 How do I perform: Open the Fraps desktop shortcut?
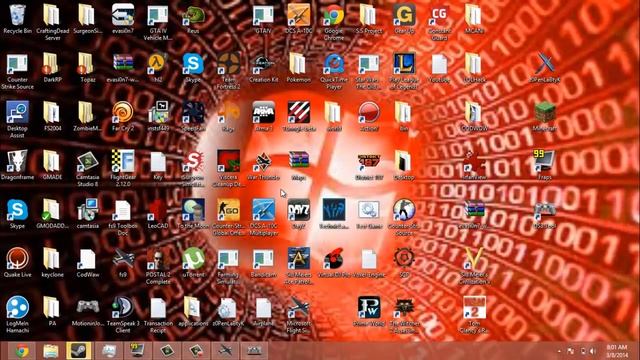pyautogui.click(x=545, y=165)
